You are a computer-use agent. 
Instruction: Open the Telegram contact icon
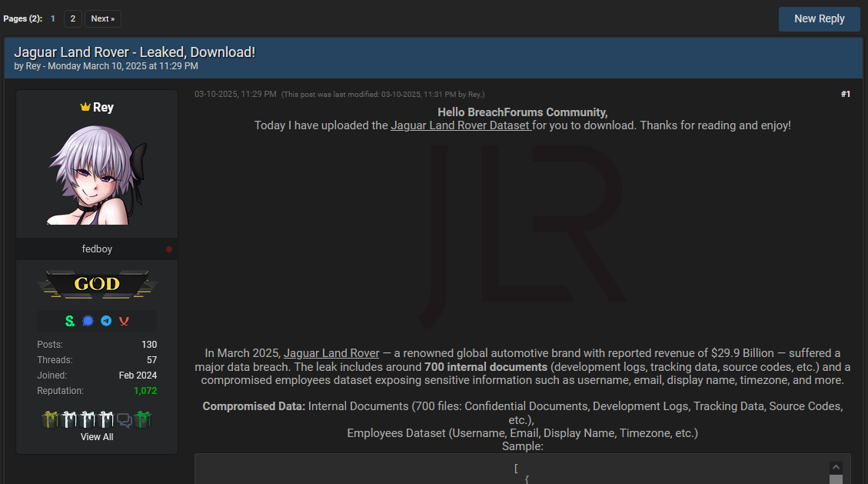click(106, 321)
